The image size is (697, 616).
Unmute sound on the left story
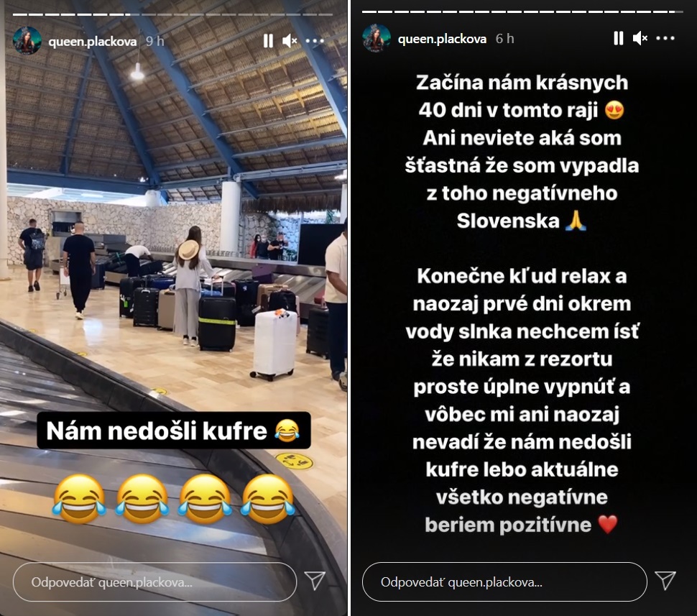(290, 42)
